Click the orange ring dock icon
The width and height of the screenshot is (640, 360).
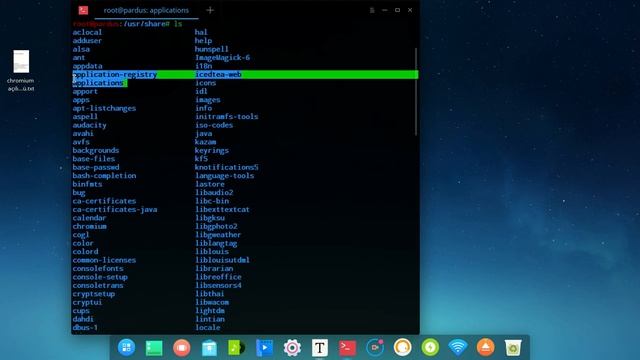(x=402, y=347)
